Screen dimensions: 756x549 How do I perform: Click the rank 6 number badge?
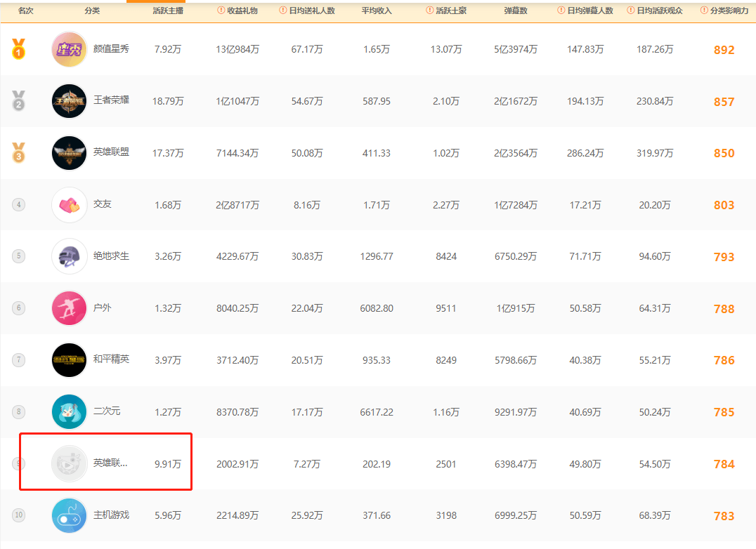click(18, 307)
